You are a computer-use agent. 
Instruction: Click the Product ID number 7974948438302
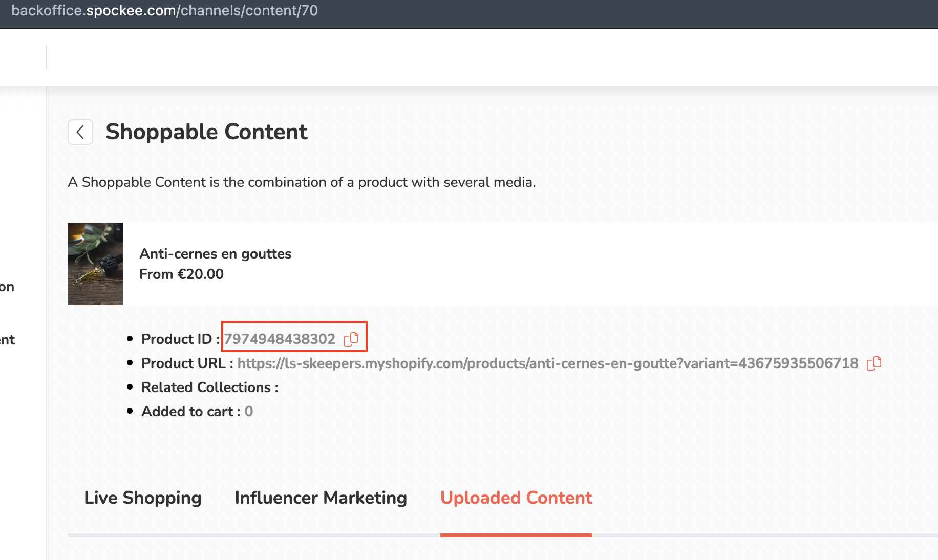click(280, 339)
